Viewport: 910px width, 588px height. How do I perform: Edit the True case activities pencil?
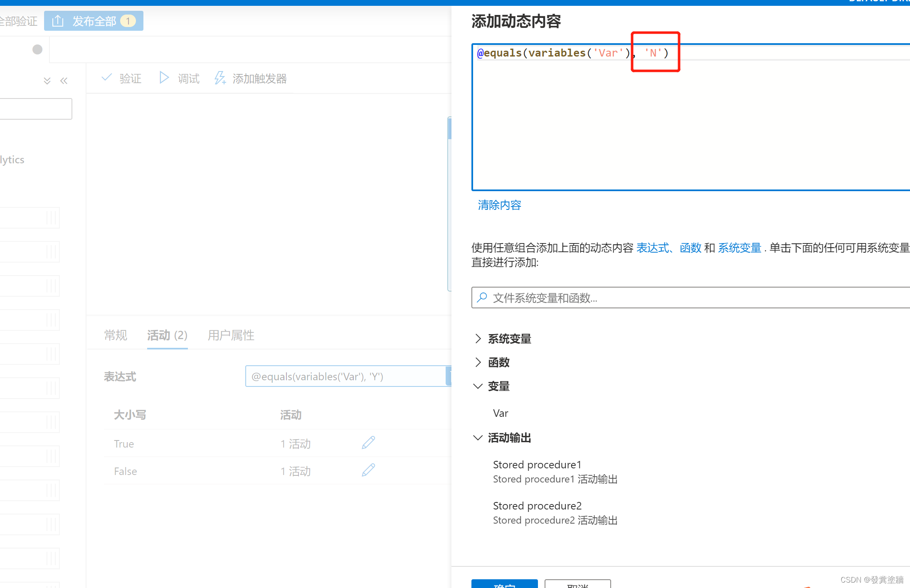point(368,443)
